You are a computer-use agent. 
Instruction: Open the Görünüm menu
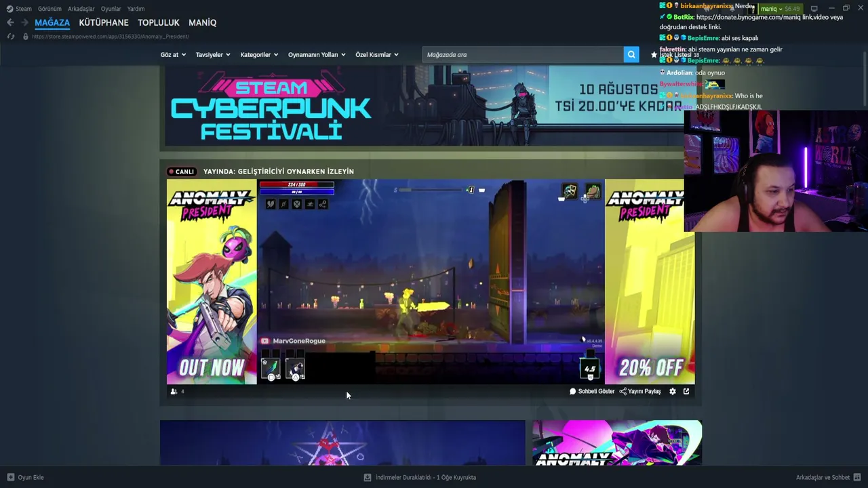click(x=50, y=9)
